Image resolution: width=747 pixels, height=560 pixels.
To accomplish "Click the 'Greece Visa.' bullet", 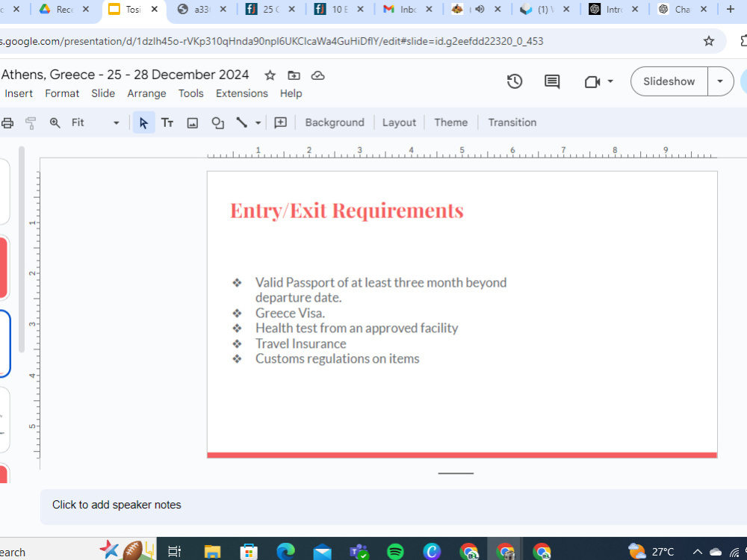I will [290, 313].
